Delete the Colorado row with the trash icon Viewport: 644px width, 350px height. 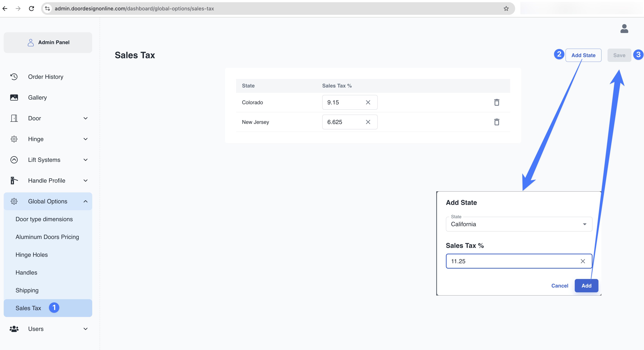(x=497, y=102)
